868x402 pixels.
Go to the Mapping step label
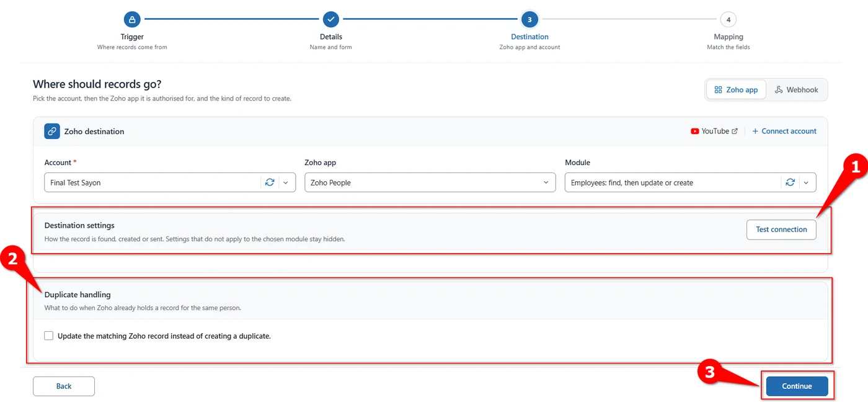728,37
